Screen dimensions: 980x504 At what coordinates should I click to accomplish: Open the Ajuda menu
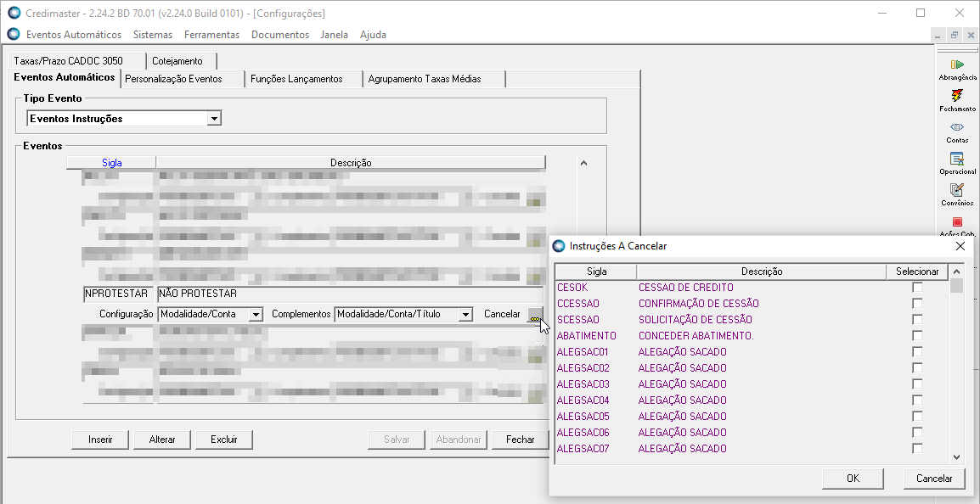[x=373, y=34]
